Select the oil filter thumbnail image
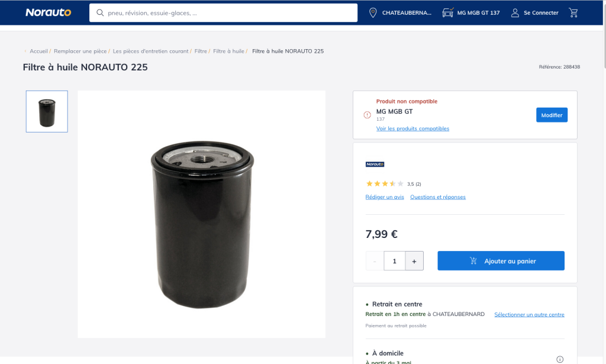The height and width of the screenshot is (364, 606). point(47,112)
